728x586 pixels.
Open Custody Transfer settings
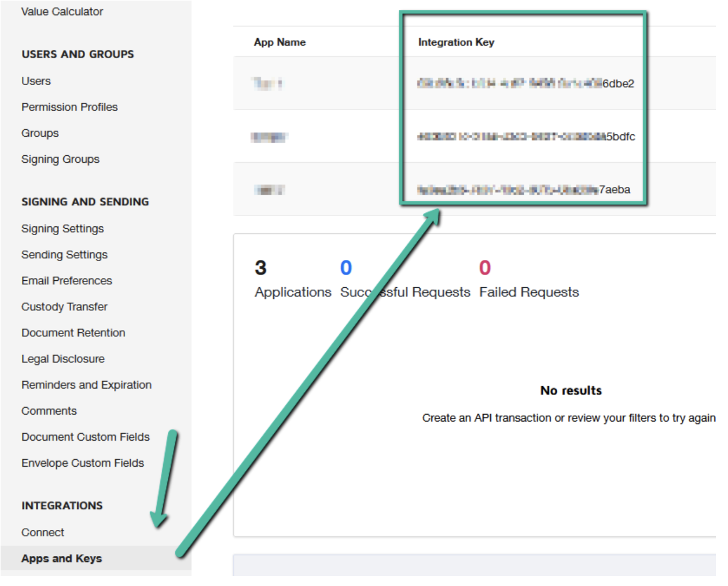tap(64, 306)
